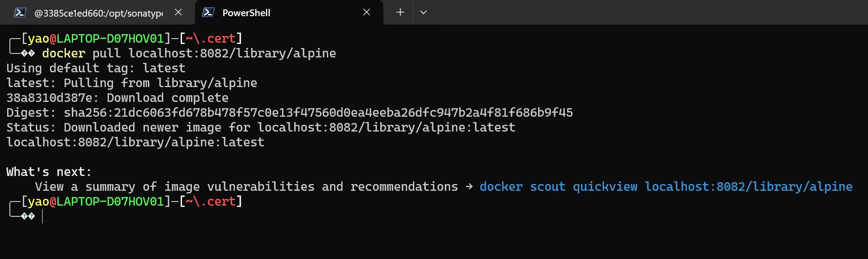Expand the new tab profile dropdown

tap(423, 13)
